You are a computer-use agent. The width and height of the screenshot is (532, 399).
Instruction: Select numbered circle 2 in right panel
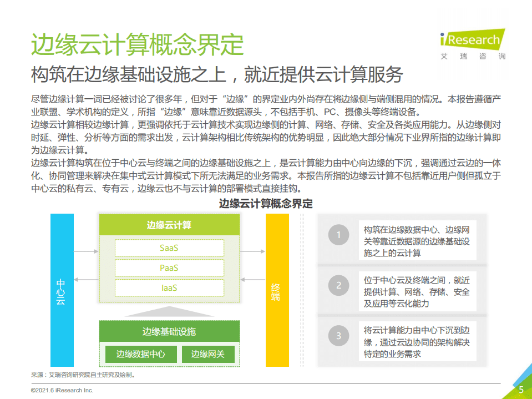(338, 285)
